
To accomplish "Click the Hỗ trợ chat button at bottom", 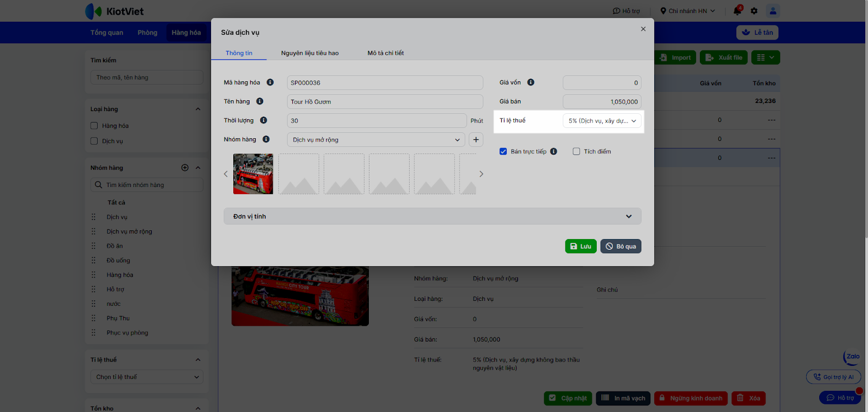I will pyautogui.click(x=840, y=398).
